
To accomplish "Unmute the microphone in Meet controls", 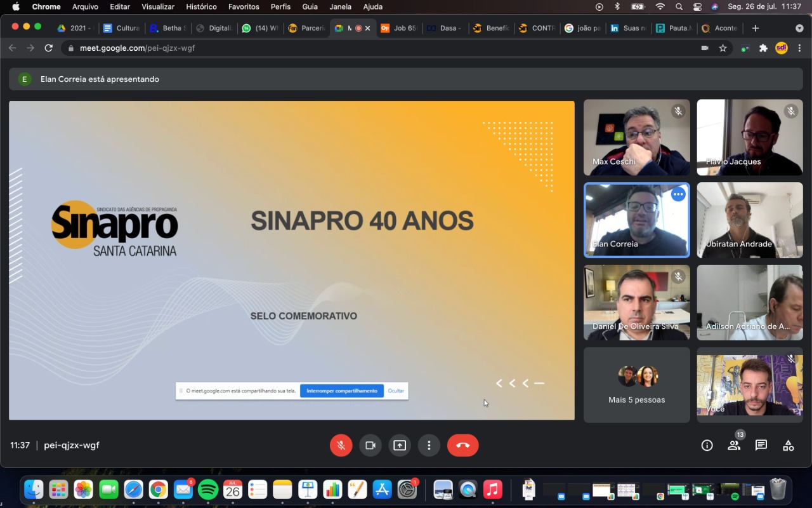I will point(341,445).
